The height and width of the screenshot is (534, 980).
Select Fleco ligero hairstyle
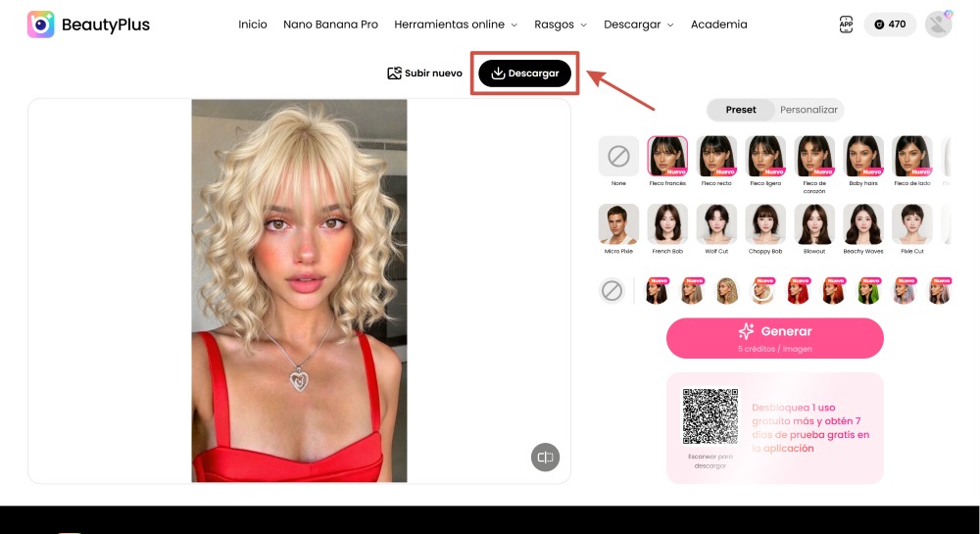tap(765, 156)
